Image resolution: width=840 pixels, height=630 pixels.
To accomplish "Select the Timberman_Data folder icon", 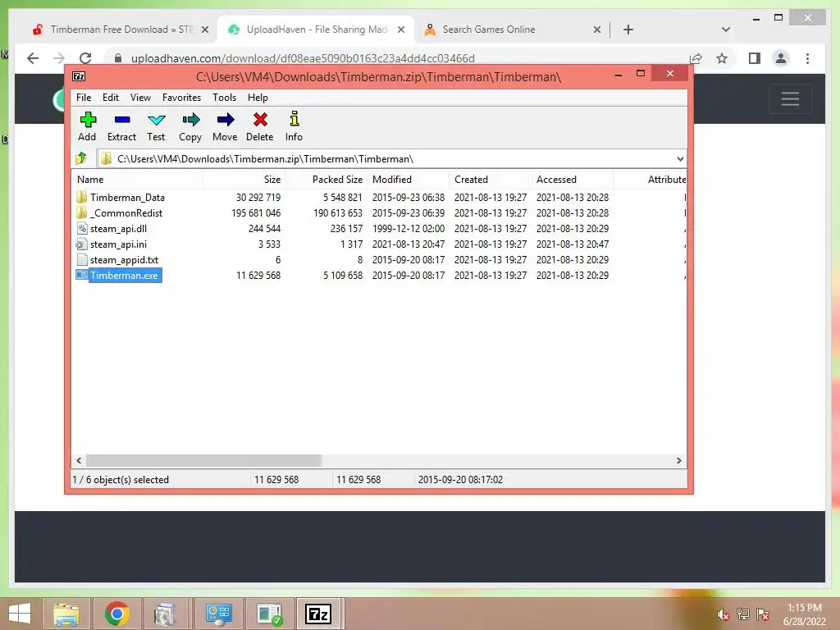I will pyautogui.click(x=81, y=197).
